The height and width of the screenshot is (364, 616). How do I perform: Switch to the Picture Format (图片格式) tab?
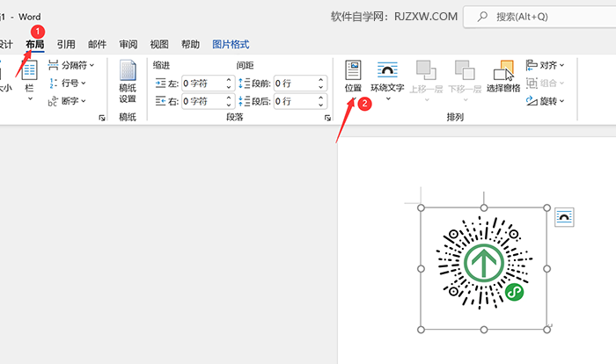pos(231,44)
